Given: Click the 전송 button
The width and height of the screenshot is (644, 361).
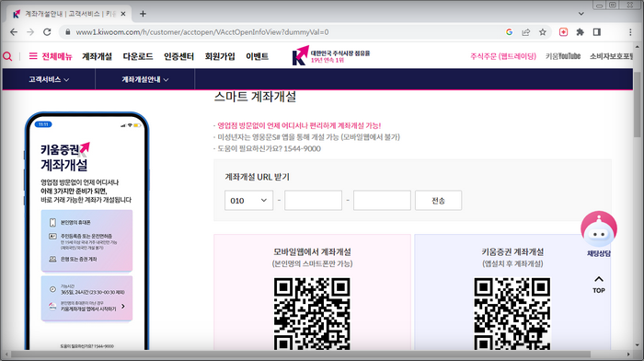Looking at the screenshot, I should (438, 201).
